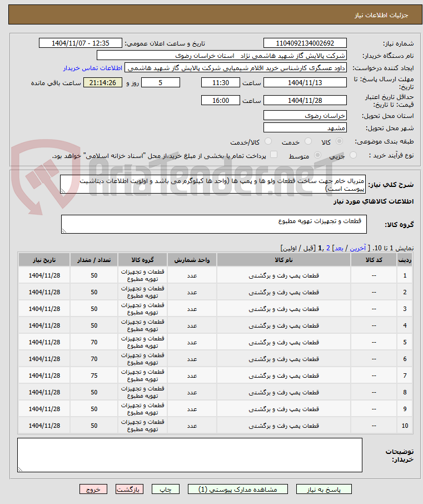Image resolution: width=423 pixels, height=504 pixels.
Task: Click the delivery city field مشهد
Action: (x=305, y=127)
